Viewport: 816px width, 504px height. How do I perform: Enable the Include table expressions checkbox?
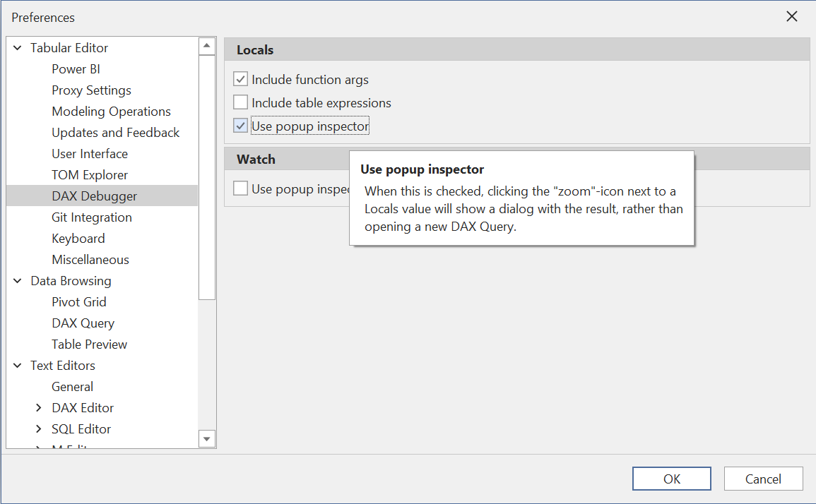(240, 102)
